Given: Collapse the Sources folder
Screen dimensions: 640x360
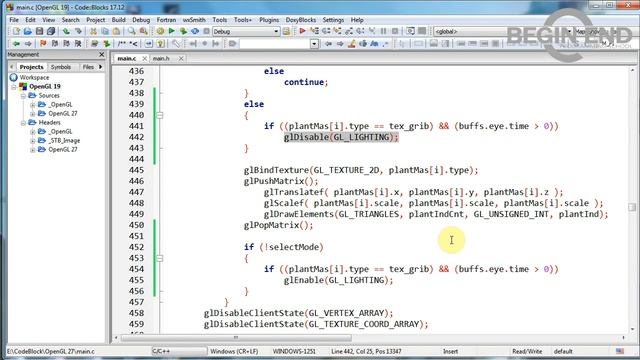Looking at the screenshot, I should click(23, 96).
